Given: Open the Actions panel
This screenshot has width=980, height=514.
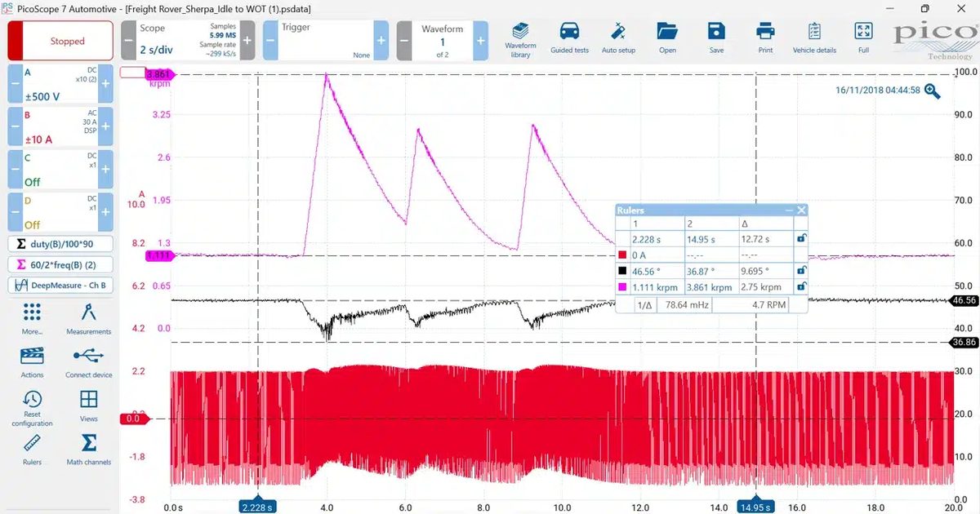Looking at the screenshot, I should pos(32,362).
